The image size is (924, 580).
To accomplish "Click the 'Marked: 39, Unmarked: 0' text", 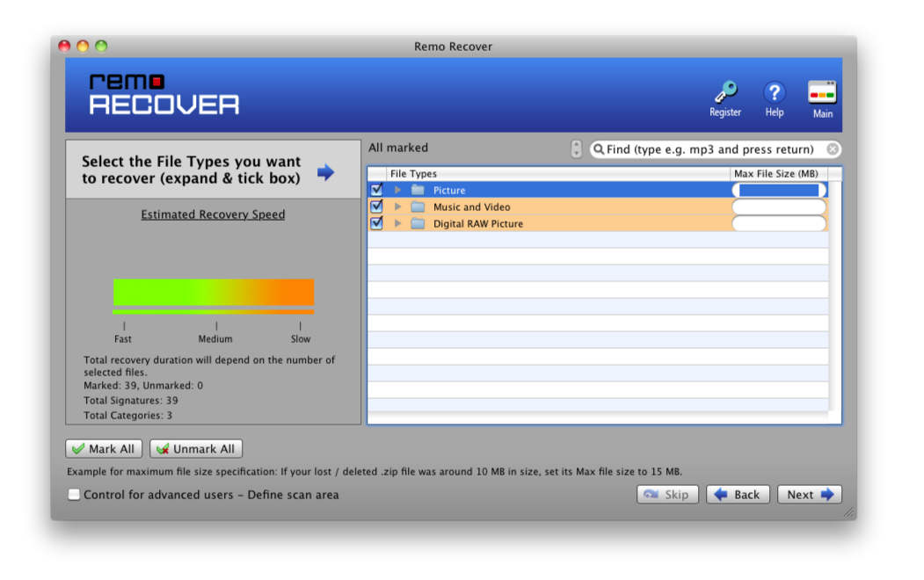I will coord(143,386).
